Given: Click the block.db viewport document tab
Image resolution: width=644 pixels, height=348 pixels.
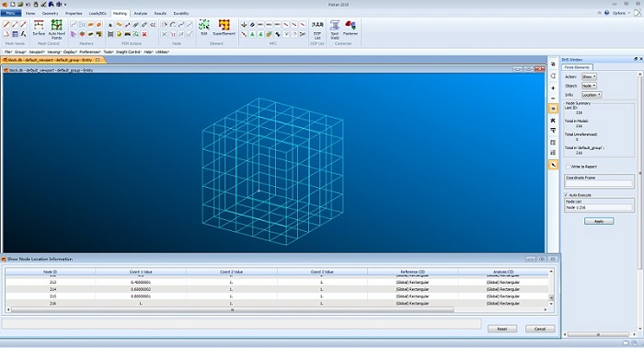Looking at the screenshot, I should pos(52,60).
